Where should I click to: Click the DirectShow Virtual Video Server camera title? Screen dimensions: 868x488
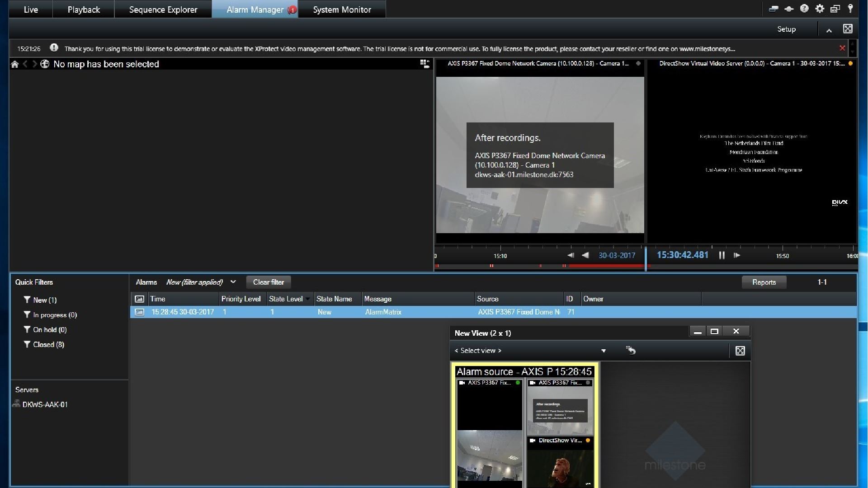tap(751, 64)
